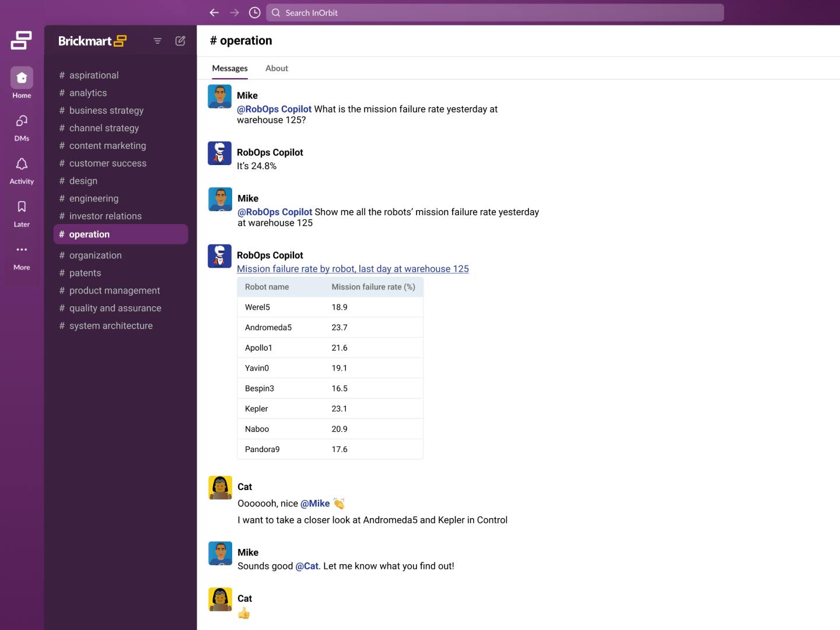Click the Bespin3 table cell

click(x=260, y=388)
